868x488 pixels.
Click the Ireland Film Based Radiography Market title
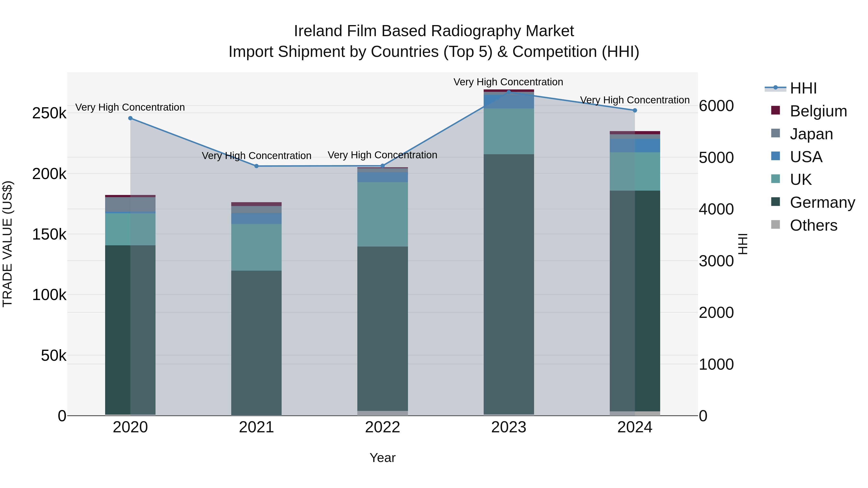[x=434, y=31]
